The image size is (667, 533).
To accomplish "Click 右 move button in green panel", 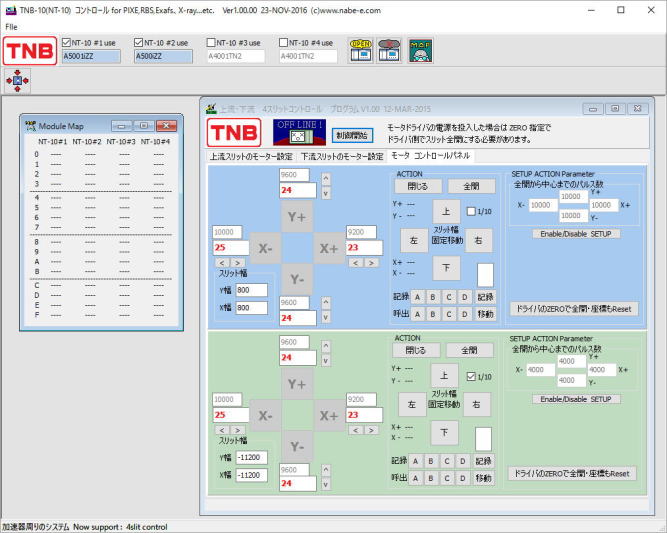I will 476,404.
